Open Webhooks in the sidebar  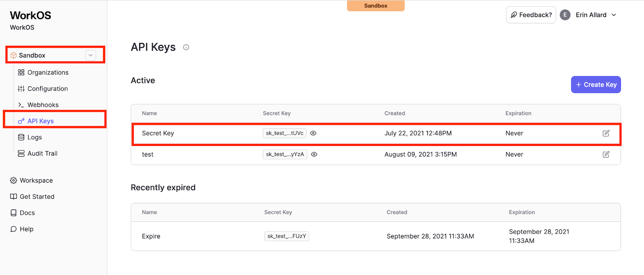click(x=38, y=105)
